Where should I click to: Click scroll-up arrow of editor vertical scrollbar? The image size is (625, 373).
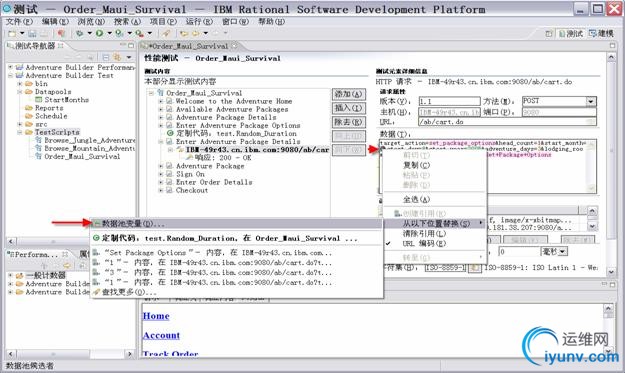coord(611,58)
